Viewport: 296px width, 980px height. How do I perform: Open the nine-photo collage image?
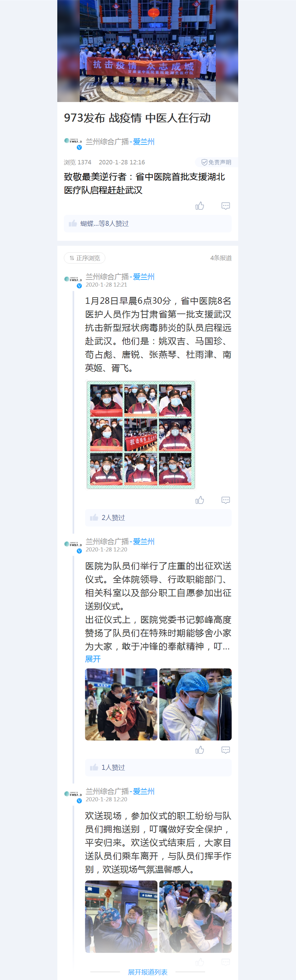click(141, 434)
